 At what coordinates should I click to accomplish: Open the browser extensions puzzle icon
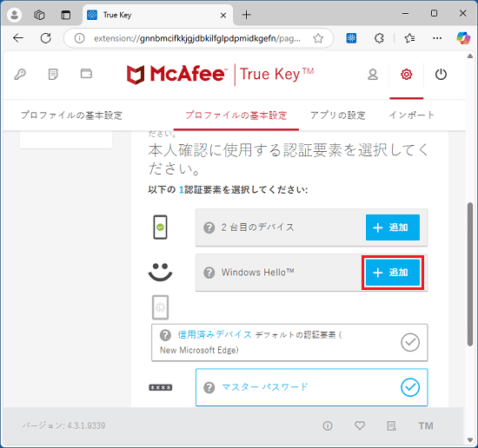[379, 38]
